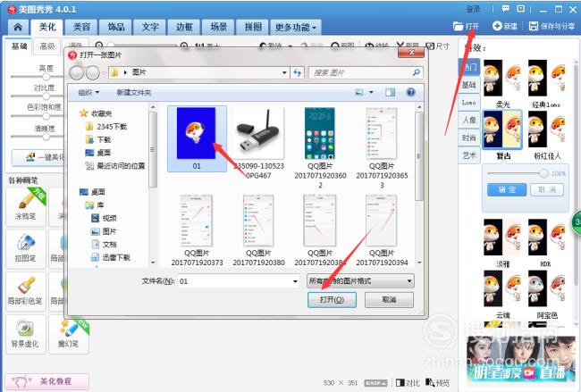Click the help question mark icon
Viewport: 581px width, 392px height.
pos(410,92)
